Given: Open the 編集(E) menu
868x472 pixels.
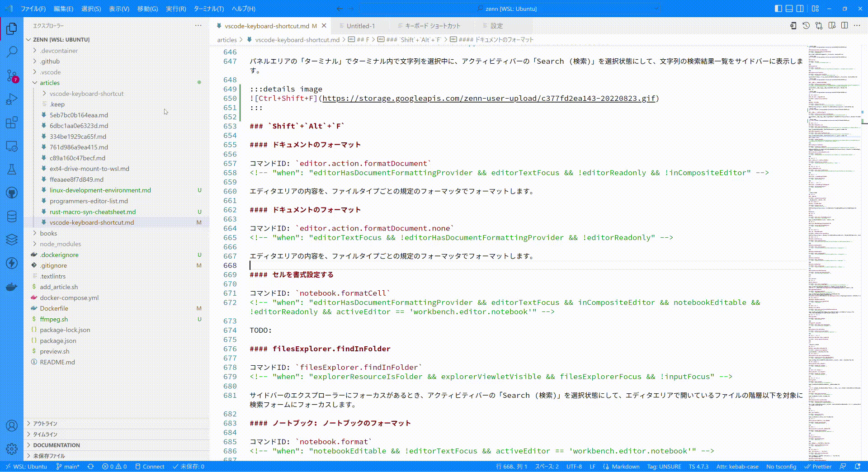Looking at the screenshot, I should 63,9.
